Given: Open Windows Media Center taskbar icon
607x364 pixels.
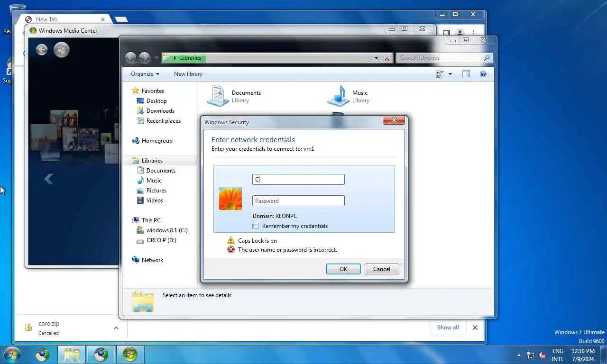Looking at the screenshot, I should pyautogui.click(x=130, y=355).
